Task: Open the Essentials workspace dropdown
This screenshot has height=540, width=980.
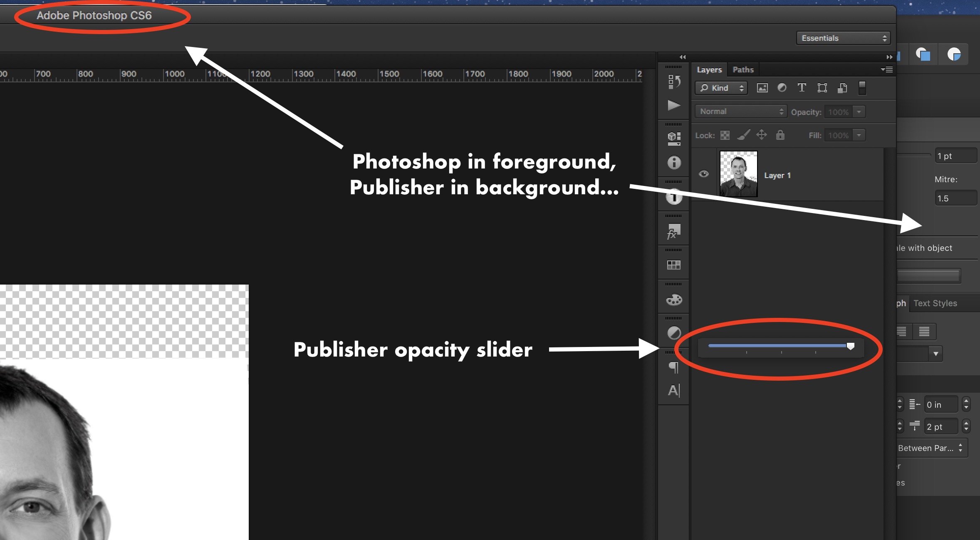Action: tap(843, 38)
